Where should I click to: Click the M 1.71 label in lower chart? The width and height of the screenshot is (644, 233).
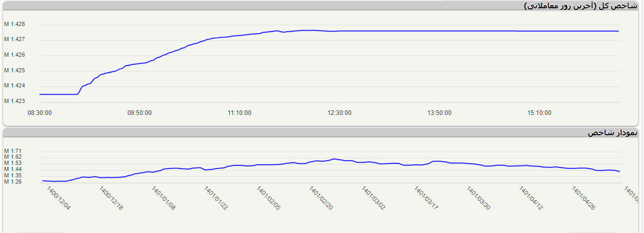pos(13,151)
